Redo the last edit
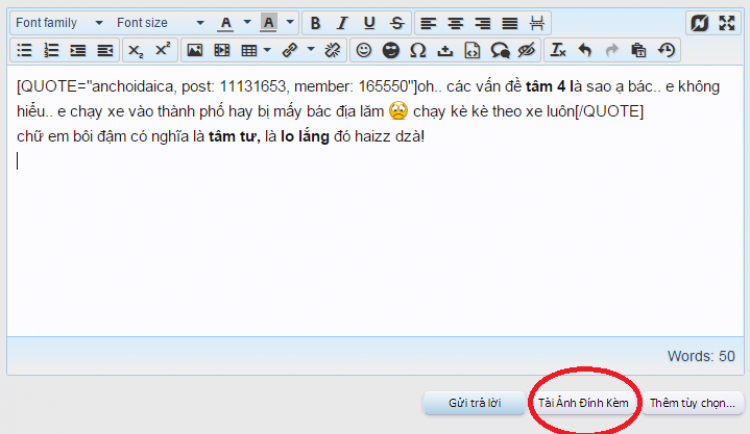Viewport: 750px width, 434px height. tap(612, 50)
